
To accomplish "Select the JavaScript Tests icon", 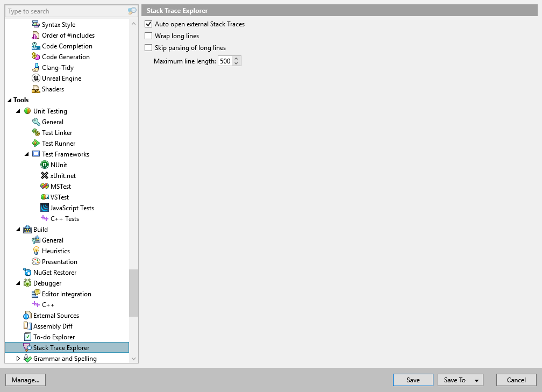I will (x=45, y=208).
